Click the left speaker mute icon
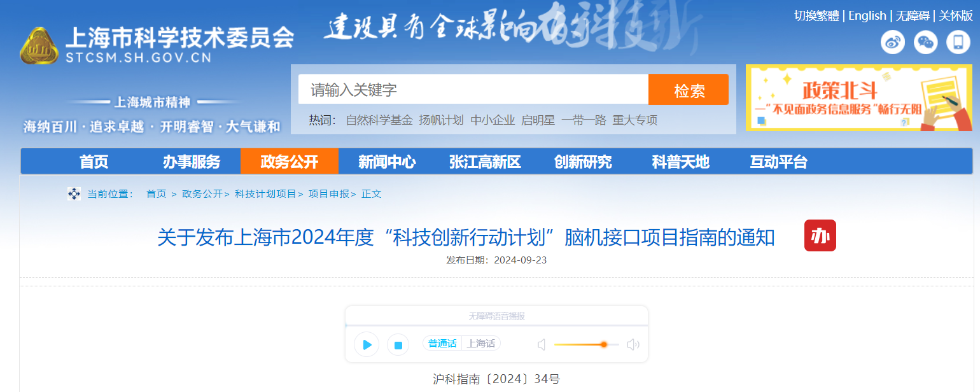Image resolution: width=980 pixels, height=392 pixels. coord(542,344)
